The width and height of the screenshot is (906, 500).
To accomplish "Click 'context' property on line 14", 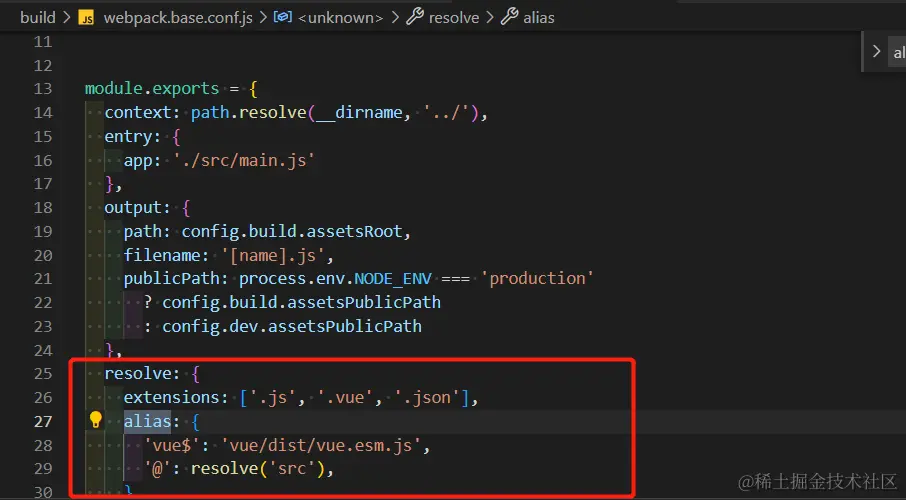I will [x=138, y=112].
